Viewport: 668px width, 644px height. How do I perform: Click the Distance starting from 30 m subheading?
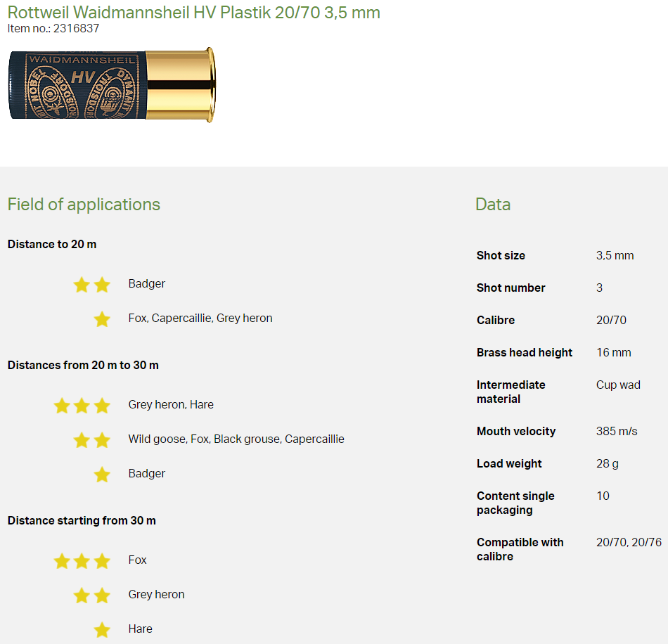coord(82,521)
